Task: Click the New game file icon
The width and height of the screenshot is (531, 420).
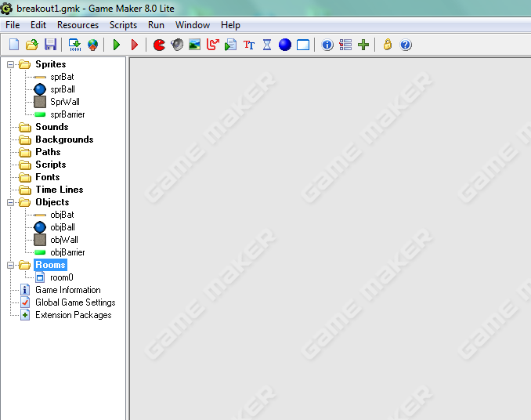Action: (14, 45)
